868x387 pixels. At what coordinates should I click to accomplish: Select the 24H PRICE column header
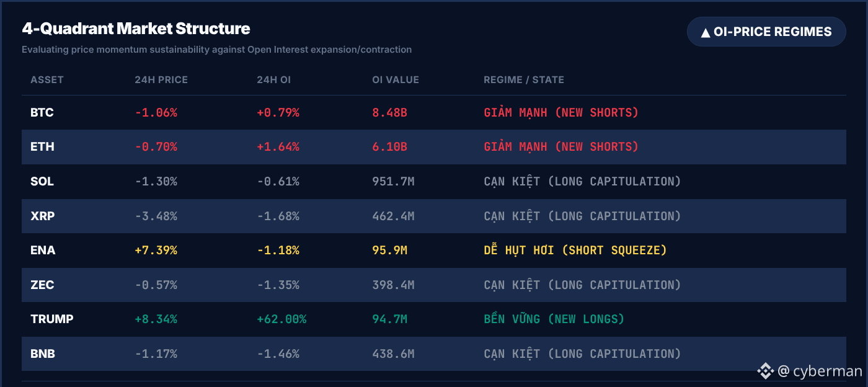161,80
